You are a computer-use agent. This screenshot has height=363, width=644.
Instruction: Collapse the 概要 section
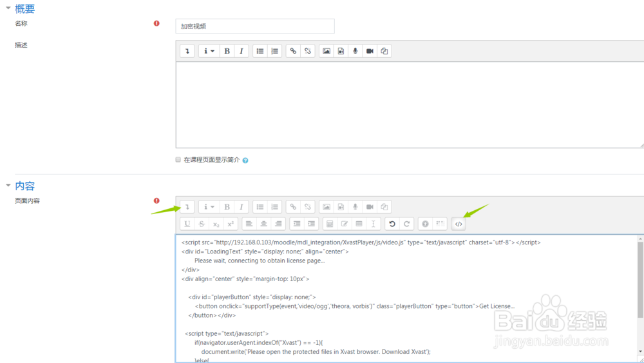coord(8,8)
